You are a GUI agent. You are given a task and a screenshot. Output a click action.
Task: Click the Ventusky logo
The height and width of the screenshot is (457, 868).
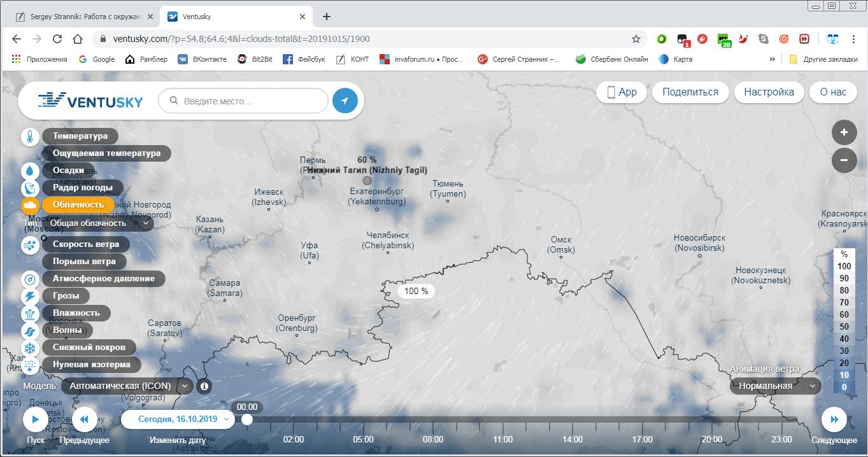tap(90, 101)
